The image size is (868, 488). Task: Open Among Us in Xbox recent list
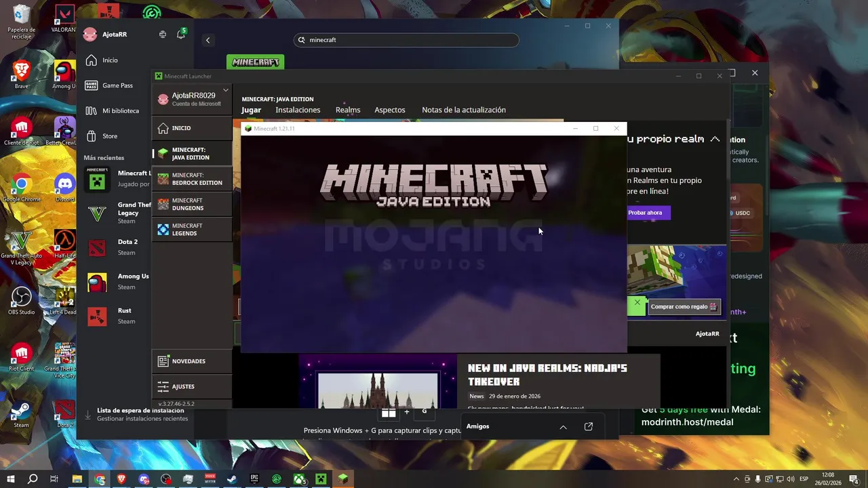coord(117,281)
